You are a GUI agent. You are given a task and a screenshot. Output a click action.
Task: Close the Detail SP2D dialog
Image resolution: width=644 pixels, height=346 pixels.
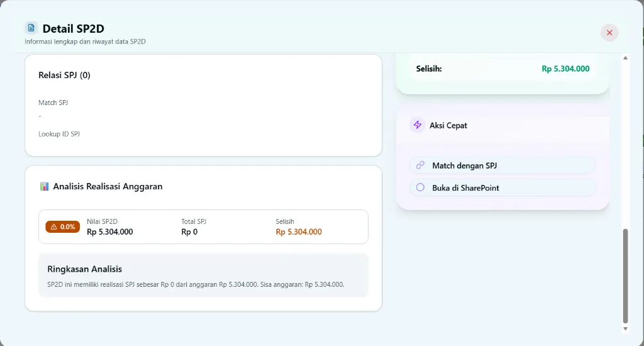coord(609,33)
